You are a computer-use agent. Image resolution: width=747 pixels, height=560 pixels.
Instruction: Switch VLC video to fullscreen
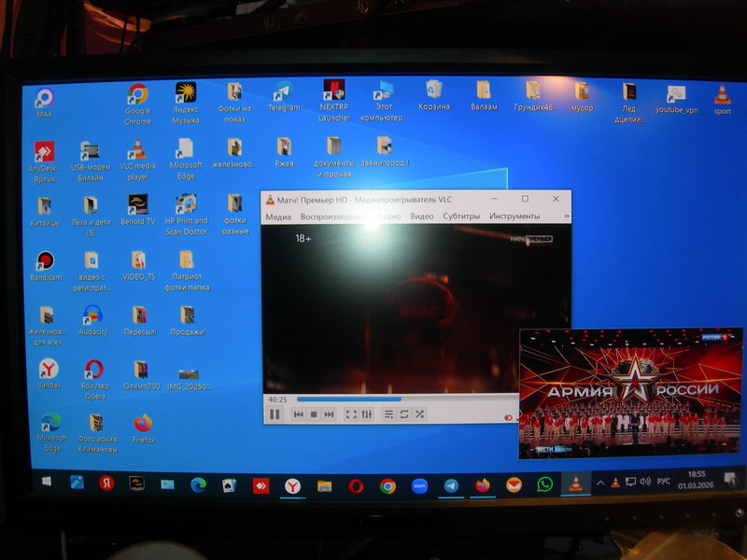[x=351, y=414]
